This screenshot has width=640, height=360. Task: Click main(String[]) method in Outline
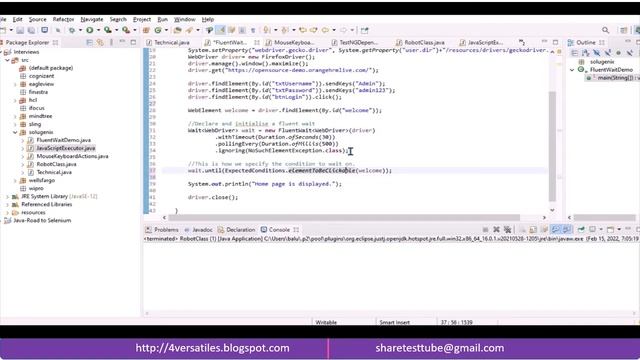point(613,78)
